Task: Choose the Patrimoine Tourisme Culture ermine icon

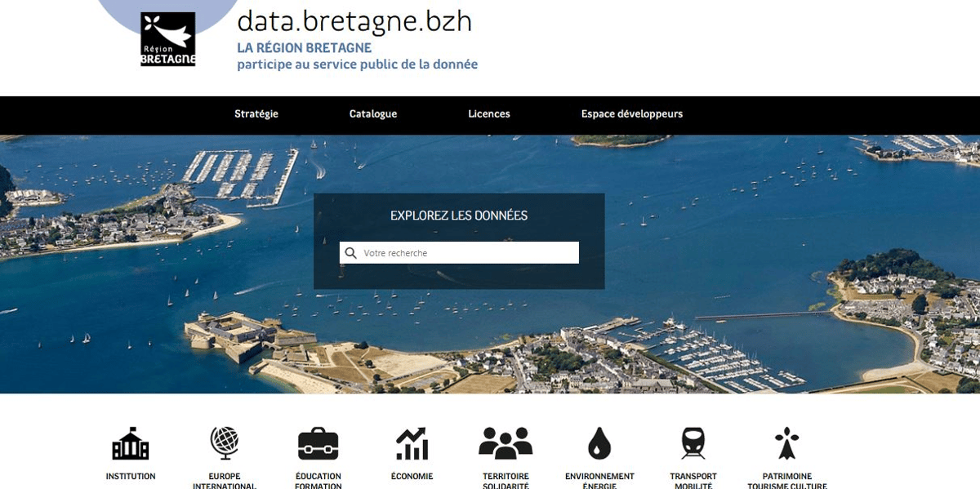Action: [x=787, y=443]
